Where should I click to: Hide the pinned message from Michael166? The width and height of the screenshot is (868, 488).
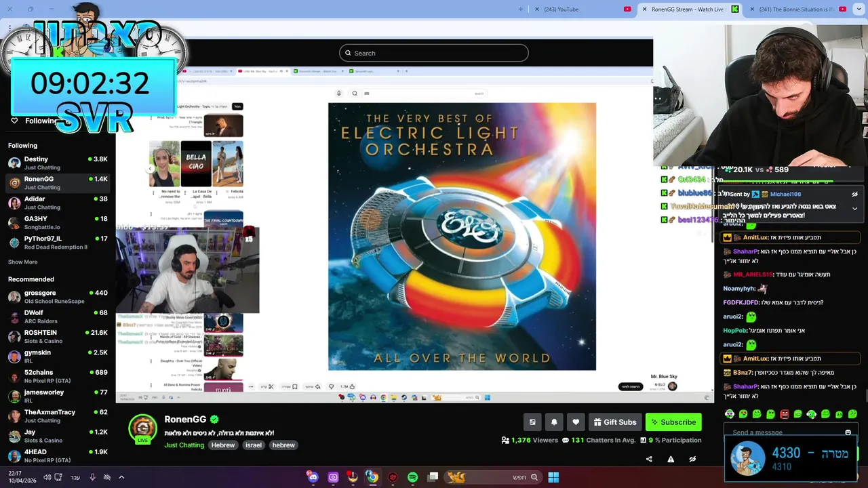(x=854, y=195)
